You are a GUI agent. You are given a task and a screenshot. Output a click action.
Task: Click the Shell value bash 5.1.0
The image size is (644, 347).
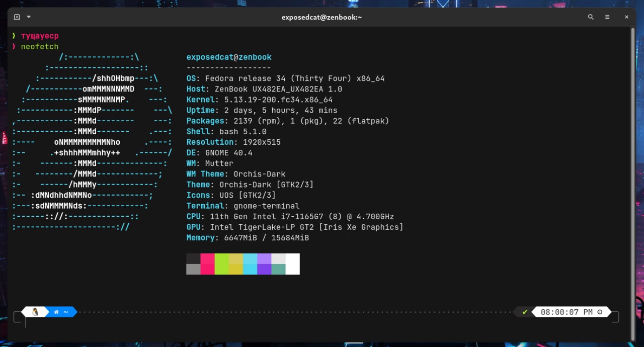[243, 131]
